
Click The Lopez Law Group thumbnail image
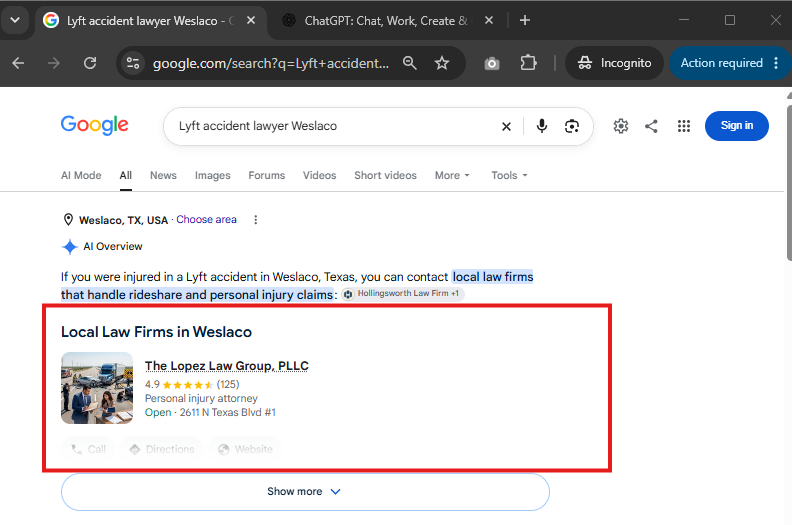97,388
